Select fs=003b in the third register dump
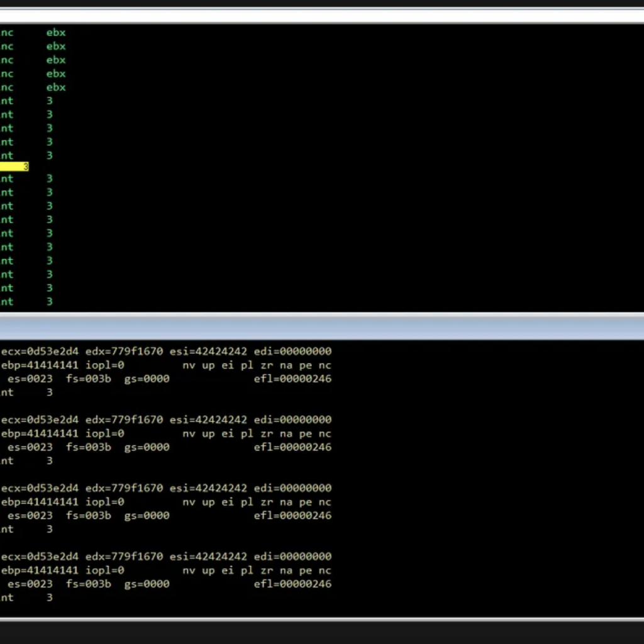The image size is (644, 644). (x=88, y=516)
